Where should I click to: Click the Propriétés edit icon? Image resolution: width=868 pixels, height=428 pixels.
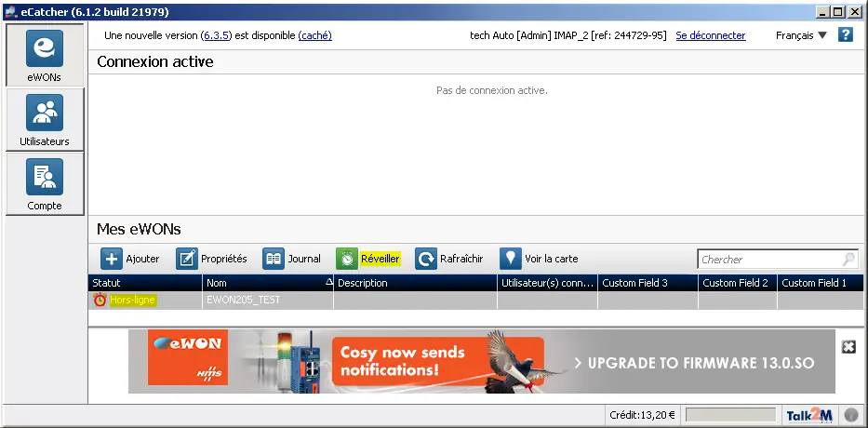point(187,259)
